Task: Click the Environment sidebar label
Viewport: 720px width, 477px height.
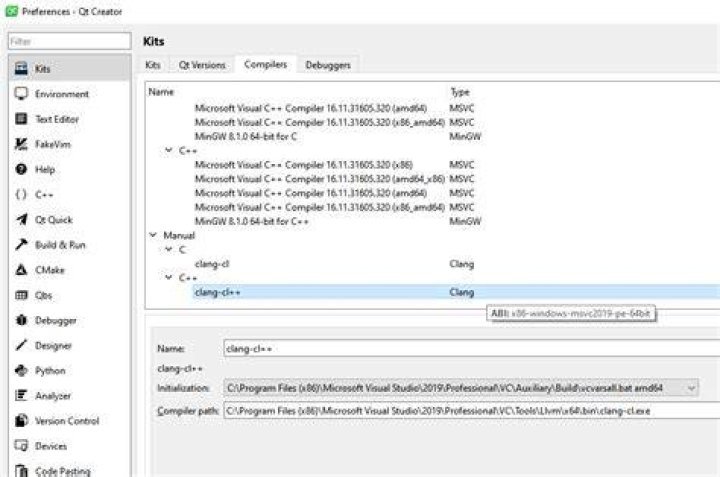Action: [62, 94]
